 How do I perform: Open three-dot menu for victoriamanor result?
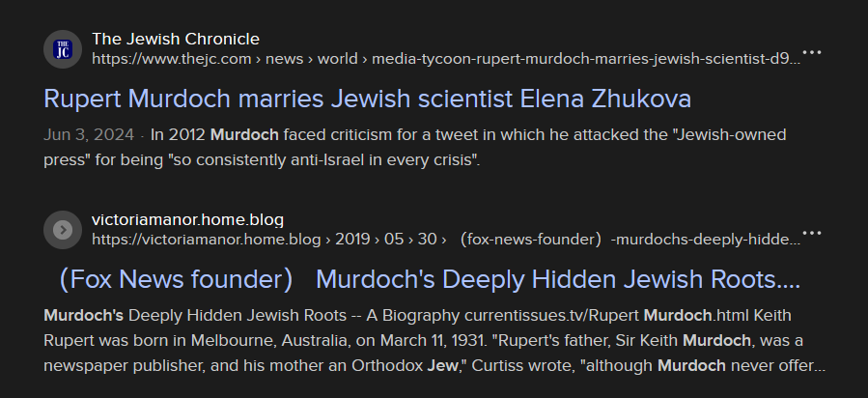pyautogui.click(x=812, y=233)
